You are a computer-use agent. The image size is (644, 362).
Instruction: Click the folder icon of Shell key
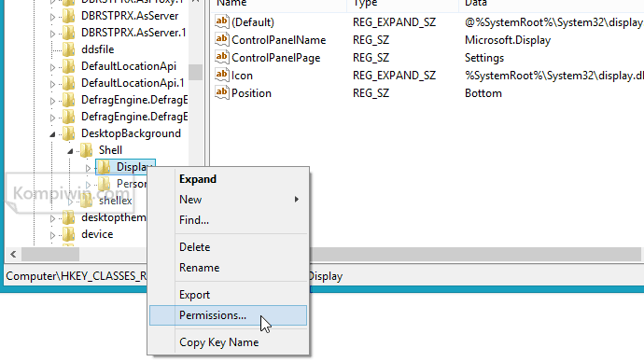tap(86, 150)
